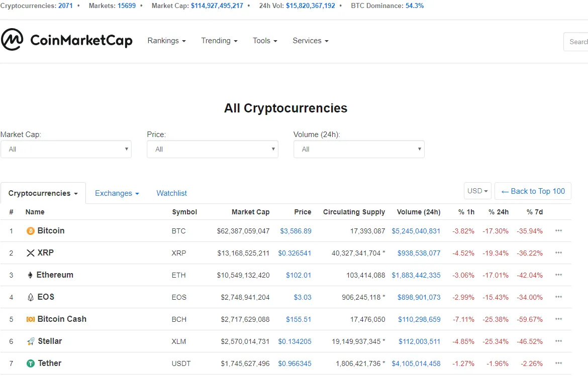This screenshot has height=376, width=588.
Task: Open the Rankings dropdown menu
Action: pos(166,41)
